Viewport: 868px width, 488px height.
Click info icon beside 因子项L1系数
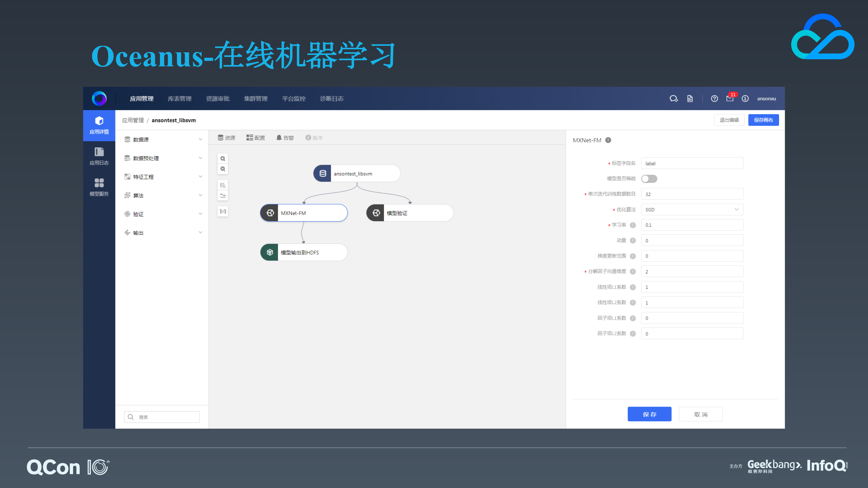[x=633, y=318]
